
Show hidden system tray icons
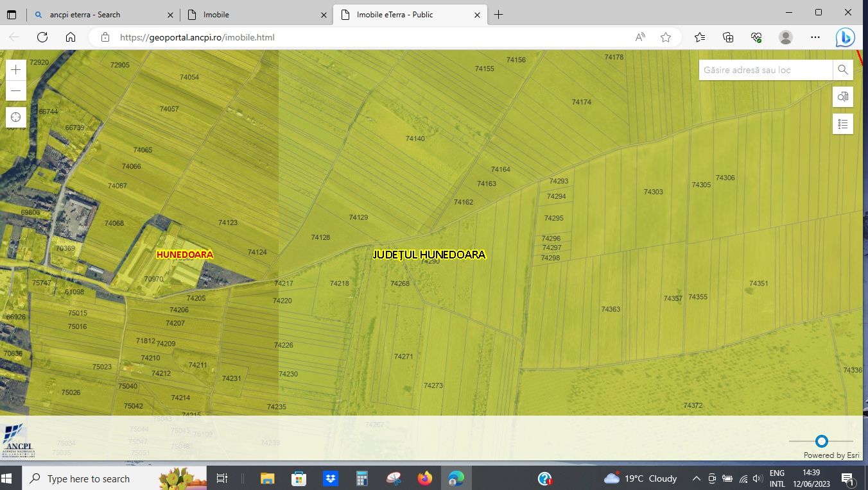(696, 478)
